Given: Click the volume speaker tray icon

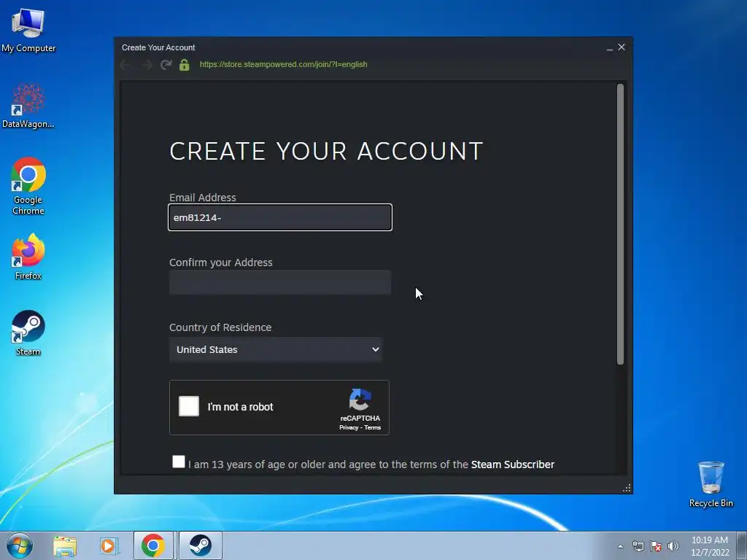Looking at the screenshot, I should [x=673, y=546].
